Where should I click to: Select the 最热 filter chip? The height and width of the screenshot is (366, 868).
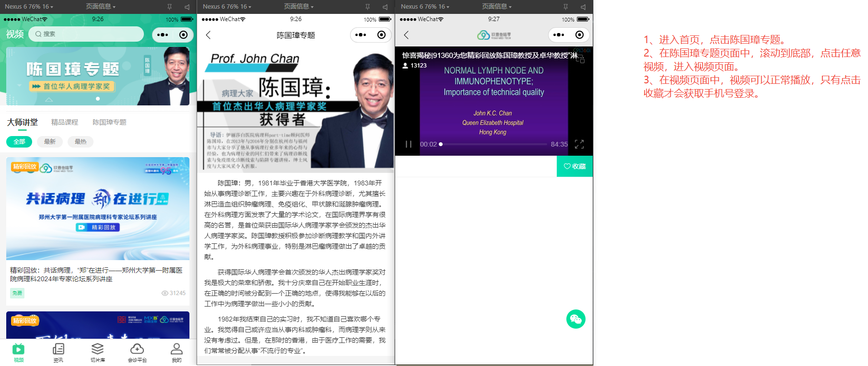[81, 142]
